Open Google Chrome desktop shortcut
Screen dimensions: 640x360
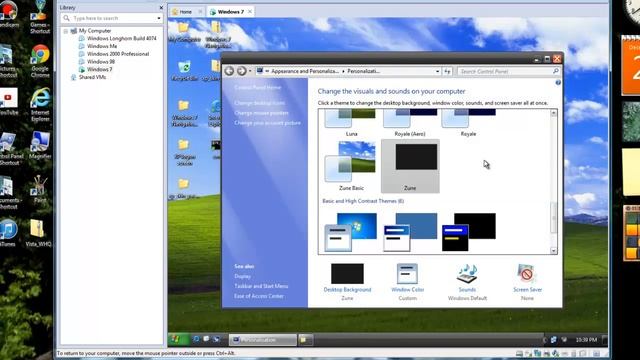[40, 60]
